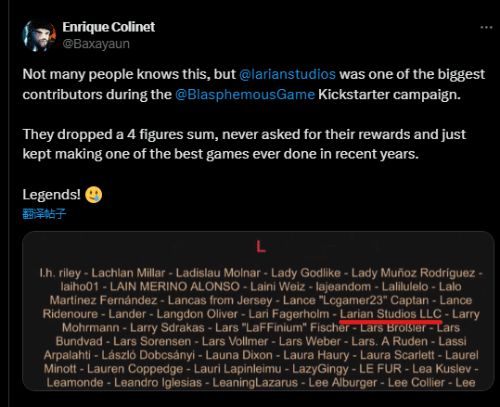Click the 'They dropped a 4 figures sum' sentence

click(x=244, y=144)
